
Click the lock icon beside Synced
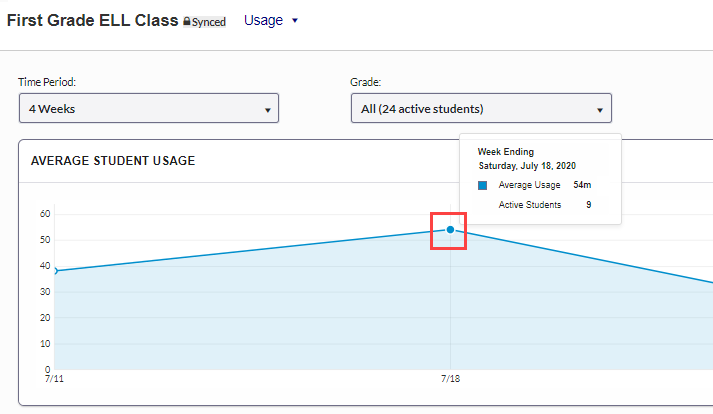coord(187,21)
